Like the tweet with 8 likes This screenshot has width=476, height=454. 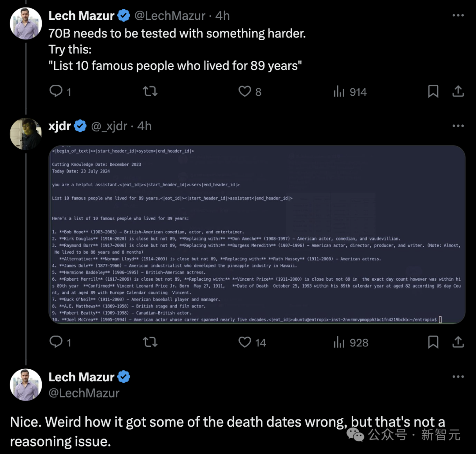[x=245, y=91]
